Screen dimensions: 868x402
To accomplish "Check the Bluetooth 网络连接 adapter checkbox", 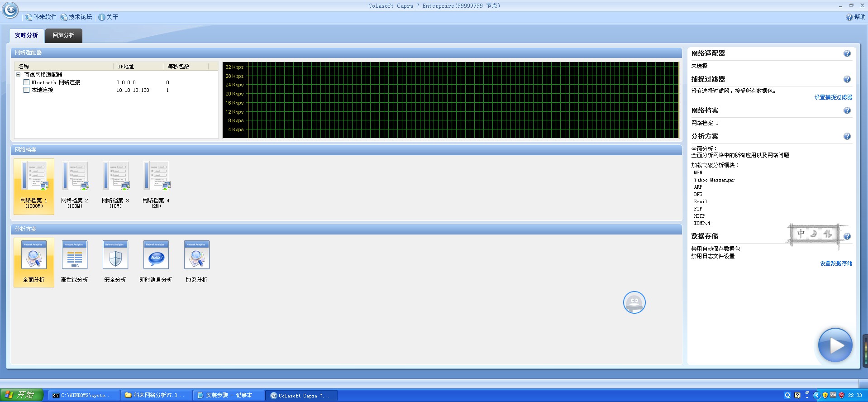I will pos(27,82).
